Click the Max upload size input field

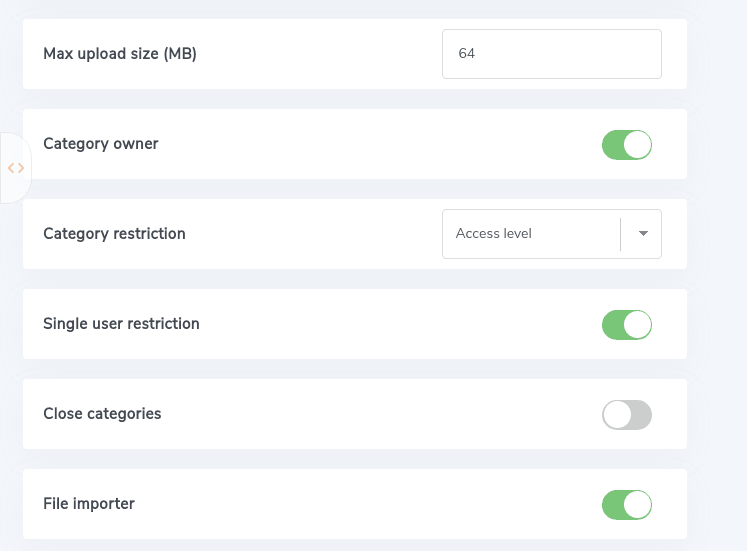(551, 54)
